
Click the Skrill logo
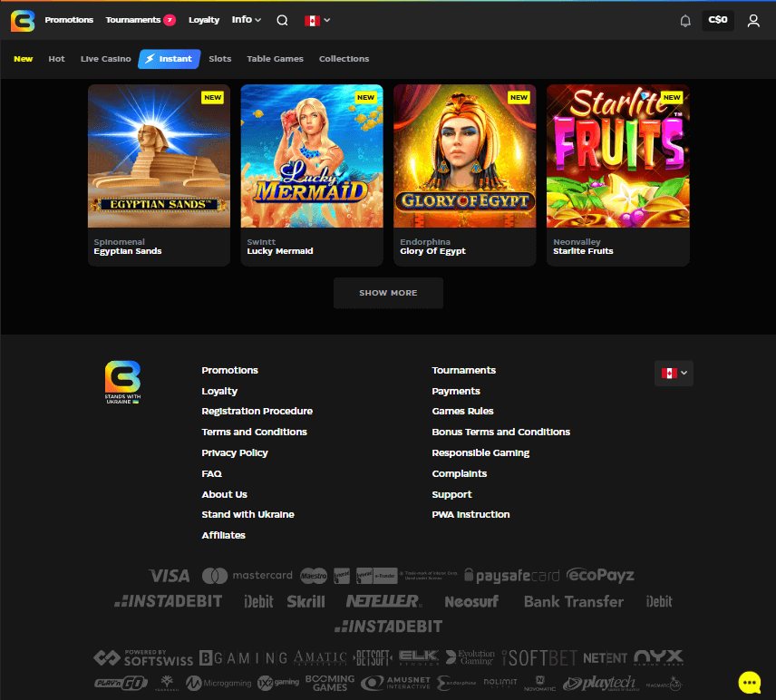point(306,601)
